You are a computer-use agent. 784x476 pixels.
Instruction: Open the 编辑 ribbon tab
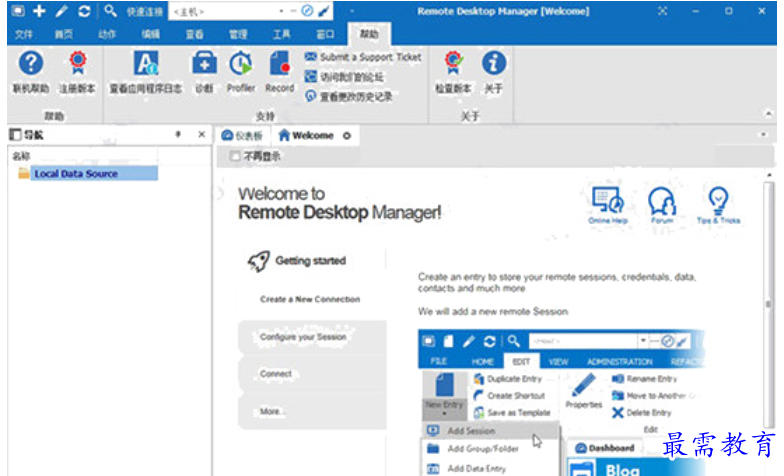click(x=150, y=34)
